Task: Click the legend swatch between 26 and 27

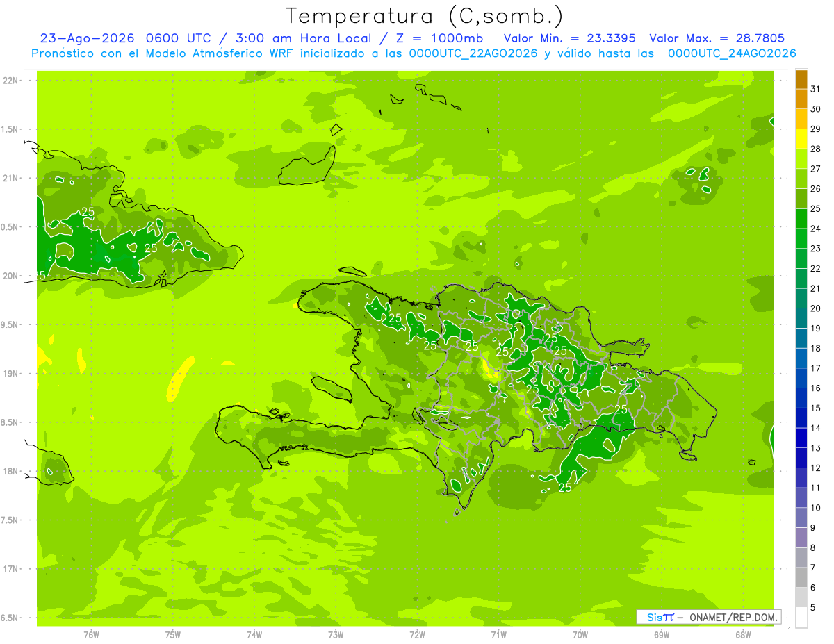Action: pos(801,179)
